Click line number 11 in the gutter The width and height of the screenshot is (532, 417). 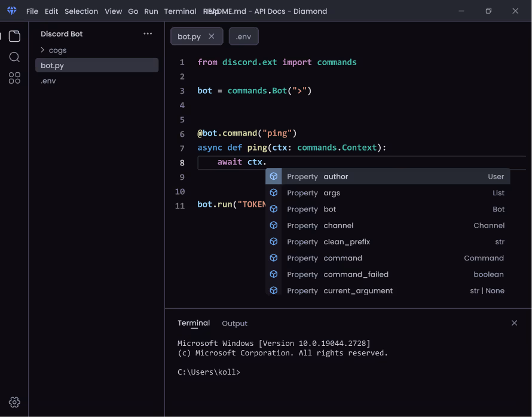(180, 206)
